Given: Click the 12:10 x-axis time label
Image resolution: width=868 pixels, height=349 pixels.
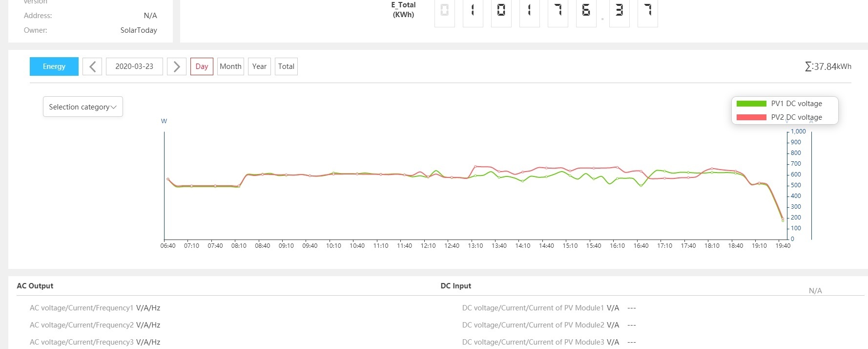Looking at the screenshot, I should tap(428, 246).
